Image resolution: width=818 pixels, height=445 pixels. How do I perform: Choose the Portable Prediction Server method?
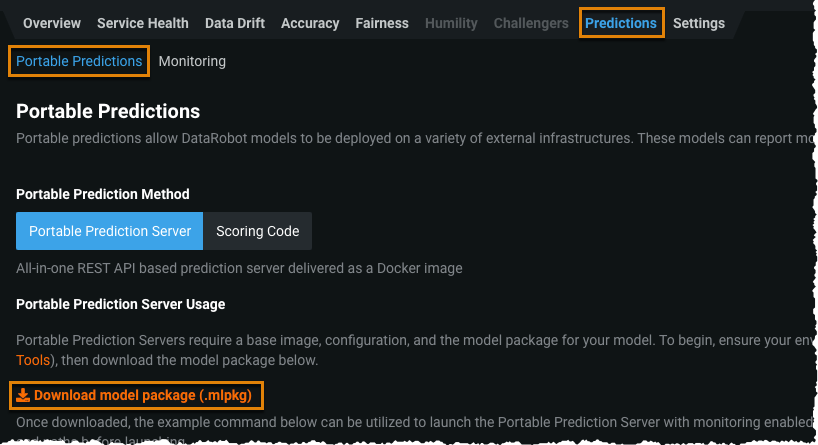tap(110, 231)
